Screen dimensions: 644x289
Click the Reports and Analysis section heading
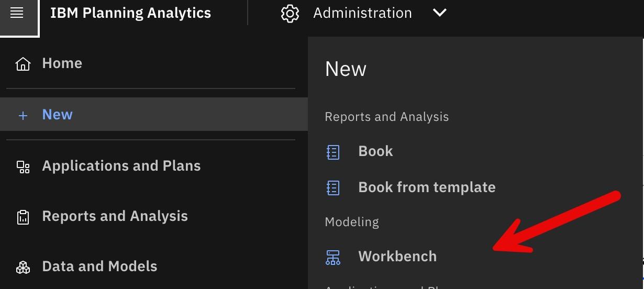point(387,117)
